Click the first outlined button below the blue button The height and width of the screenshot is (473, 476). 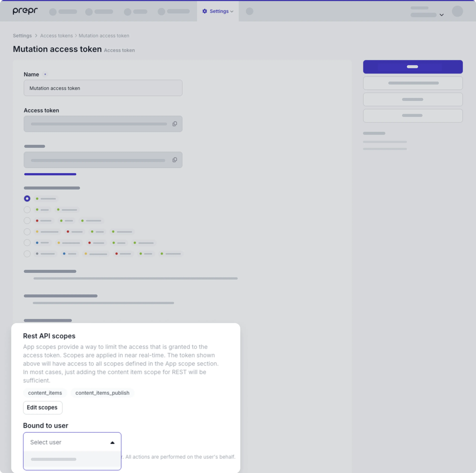click(413, 83)
